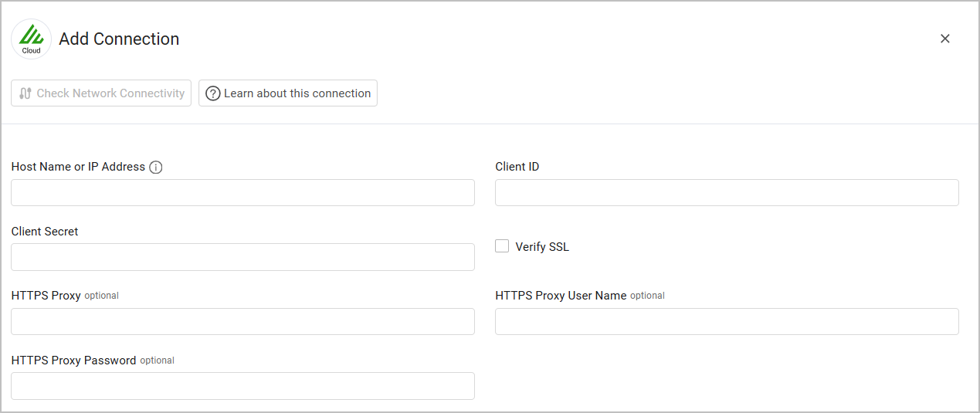Click the info icon beside Host Name

click(156, 168)
